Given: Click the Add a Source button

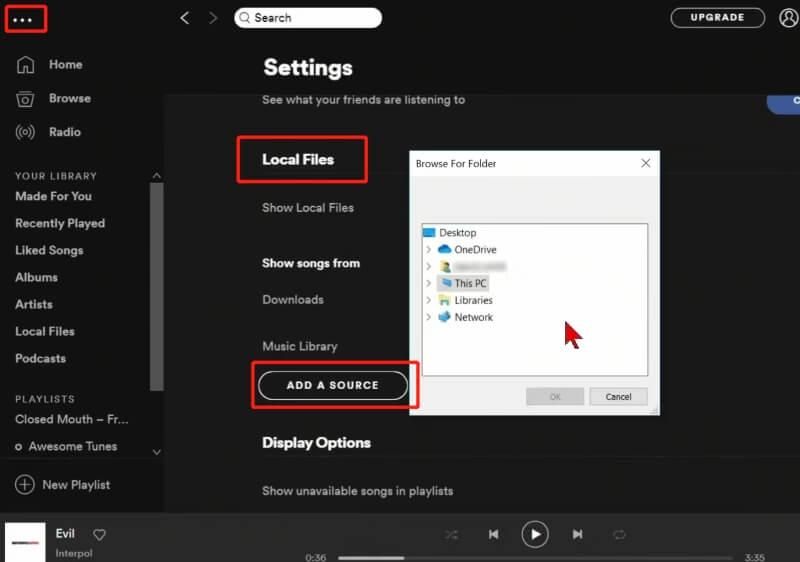Looking at the screenshot, I should 332,385.
